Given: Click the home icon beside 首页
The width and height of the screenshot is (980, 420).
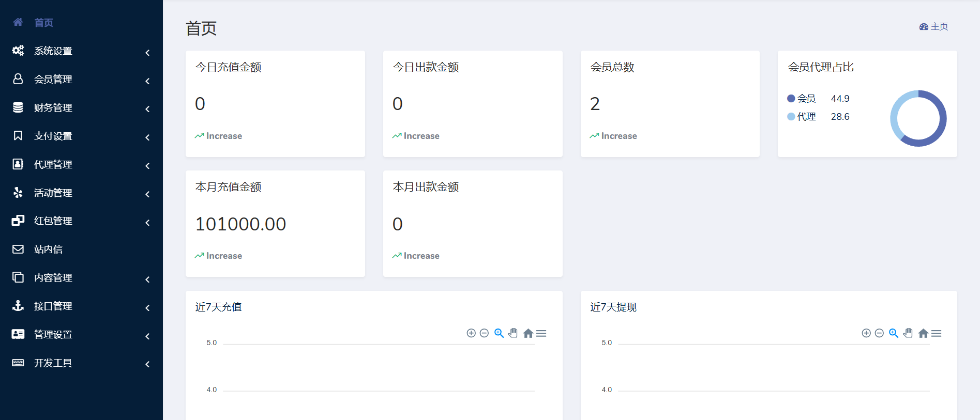Looking at the screenshot, I should point(18,22).
